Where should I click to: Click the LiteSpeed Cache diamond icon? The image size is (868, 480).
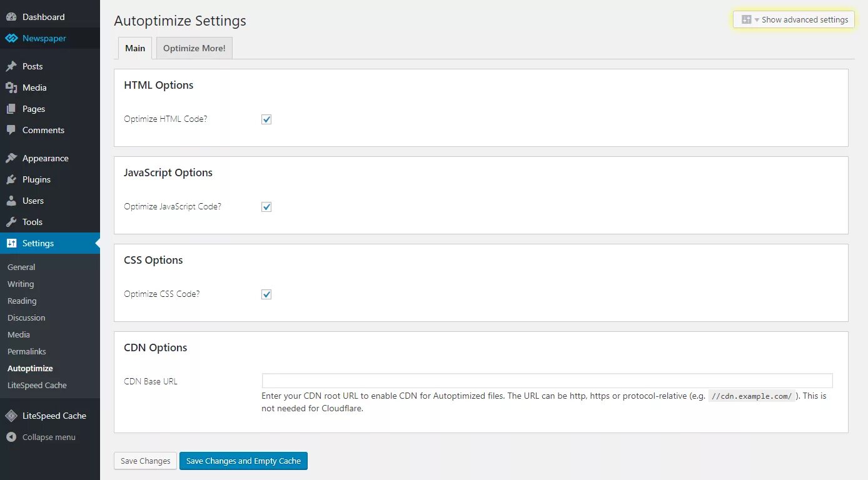click(11, 416)
